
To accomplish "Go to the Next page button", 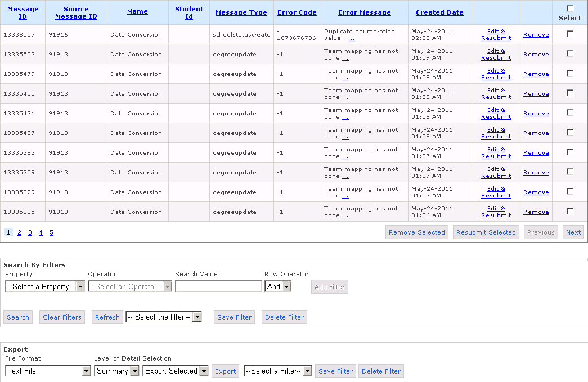I will [573, 232].
